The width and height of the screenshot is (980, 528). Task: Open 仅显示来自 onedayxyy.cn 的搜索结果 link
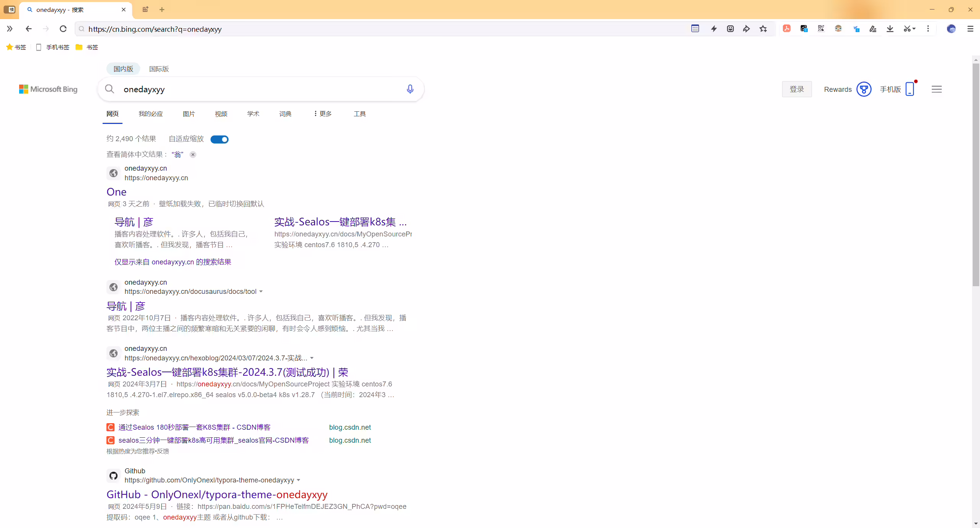click(x=173, y=262)
